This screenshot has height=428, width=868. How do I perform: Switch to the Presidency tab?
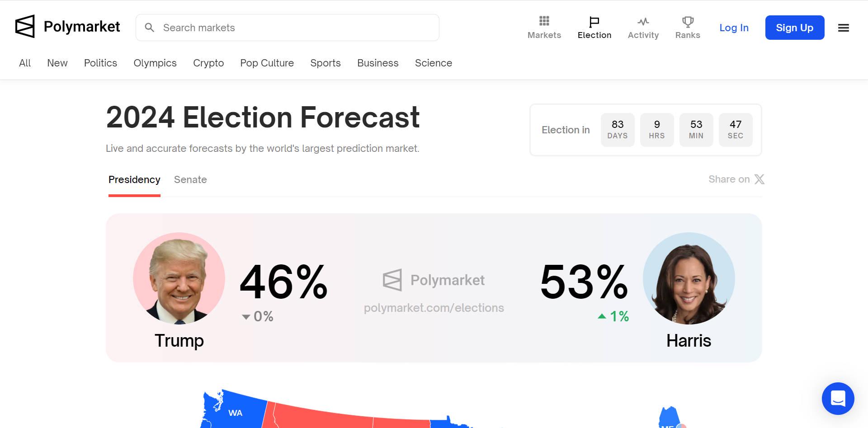coord(134,179)
